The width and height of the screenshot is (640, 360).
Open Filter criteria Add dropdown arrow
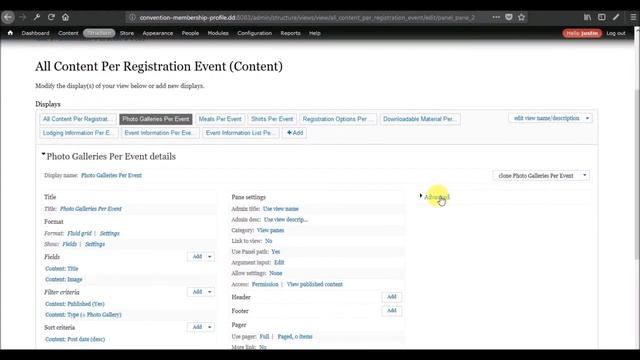pyautogui.click(x=210, y=292)
